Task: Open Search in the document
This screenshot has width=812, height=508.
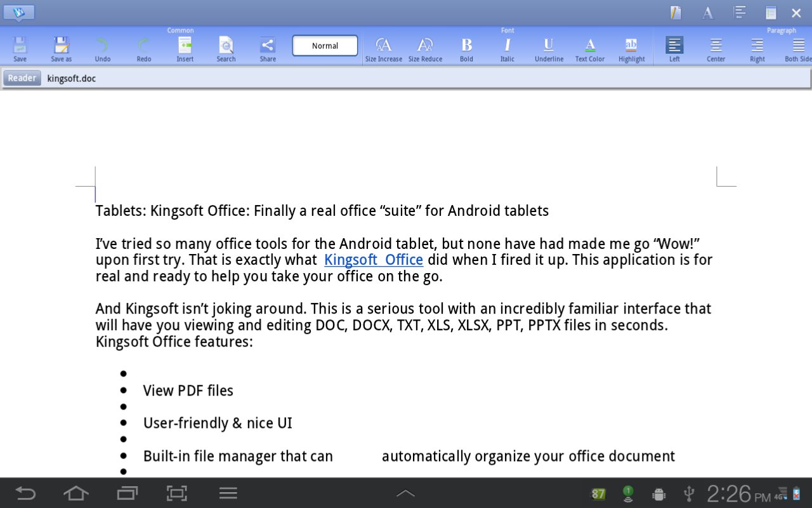Action: coord(226,48)
